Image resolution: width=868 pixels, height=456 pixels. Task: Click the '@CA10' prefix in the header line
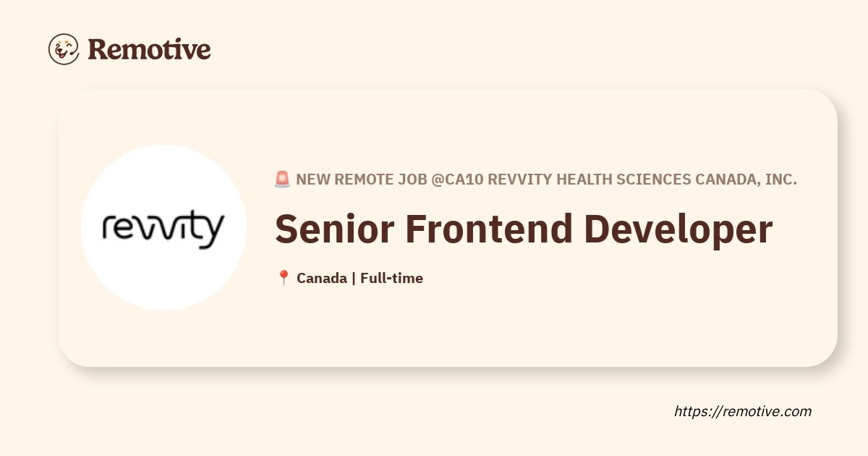point(458,180)
